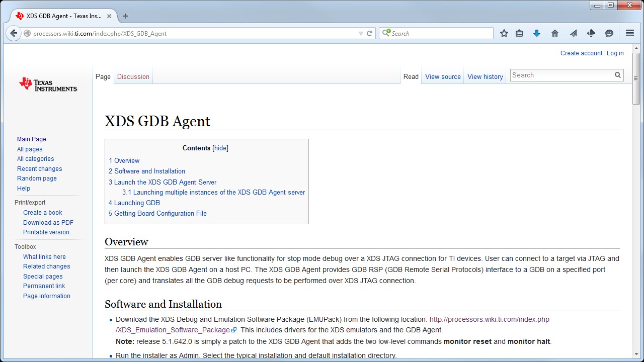Open Related changes link
Viewport: 644px width, 362px height.
(47, 266)
